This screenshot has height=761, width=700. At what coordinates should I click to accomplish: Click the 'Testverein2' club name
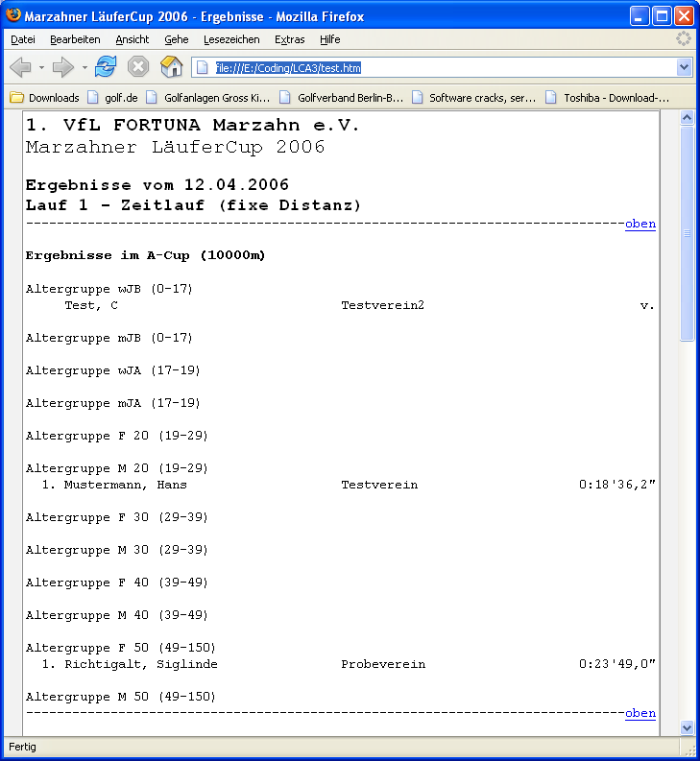click(x=383, y=305)
